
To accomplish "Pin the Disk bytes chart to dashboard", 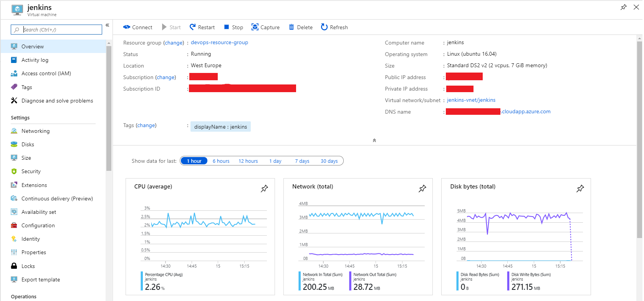I will pos(580,189).
